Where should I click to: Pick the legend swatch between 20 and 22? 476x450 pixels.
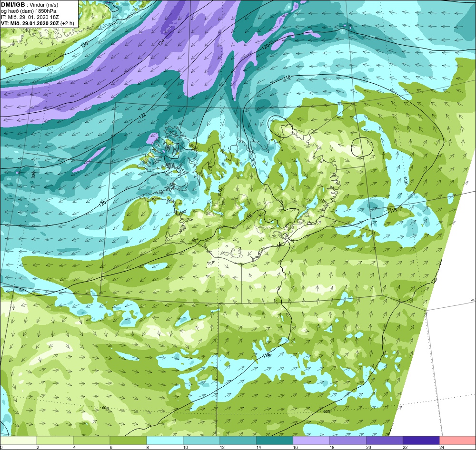click(384, 440)
